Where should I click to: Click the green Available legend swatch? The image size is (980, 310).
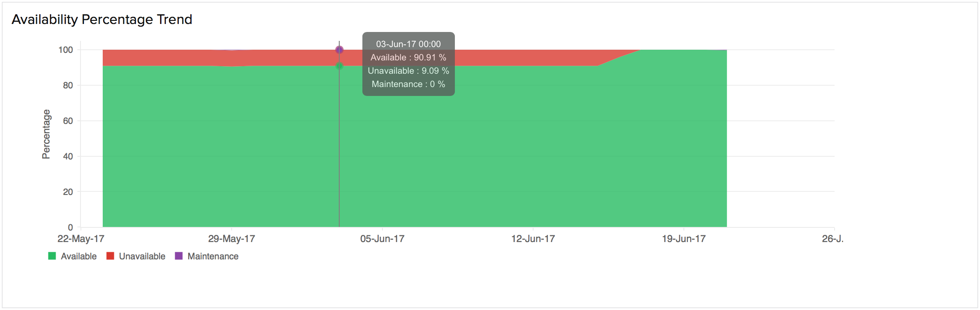click(52, 256)
